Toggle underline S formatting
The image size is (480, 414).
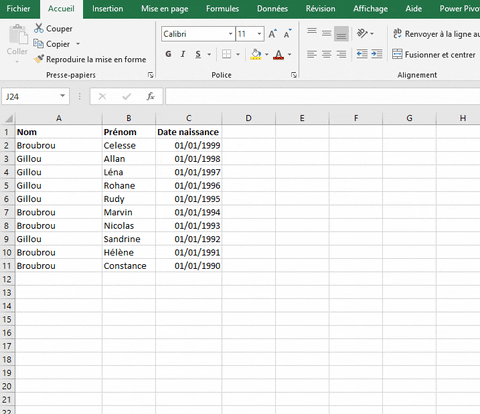[198, 54]
